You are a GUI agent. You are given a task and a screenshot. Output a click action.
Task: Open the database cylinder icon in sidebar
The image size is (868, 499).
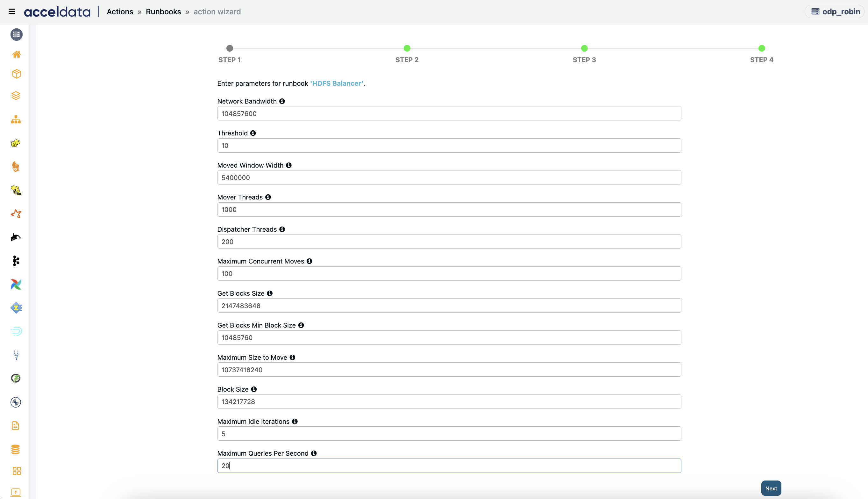[16, 449]
